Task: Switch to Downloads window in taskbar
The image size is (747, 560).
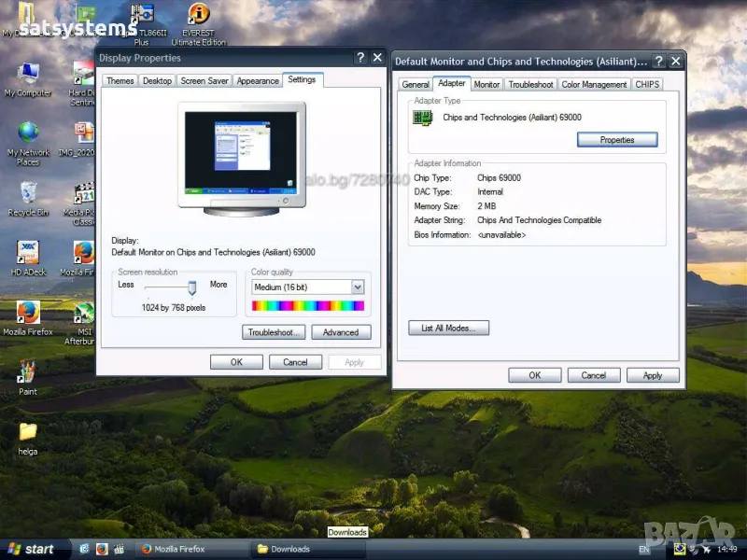Action: (x=289, y=549)
